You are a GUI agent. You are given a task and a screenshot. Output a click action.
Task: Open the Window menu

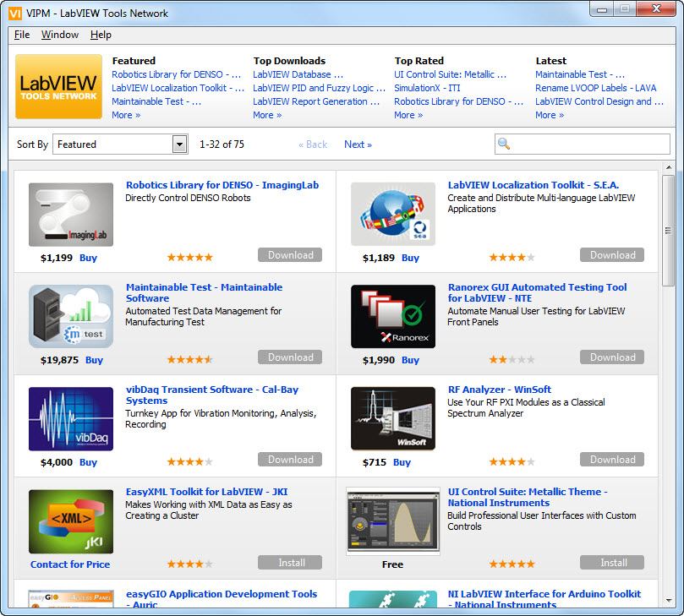coord(60,35)
